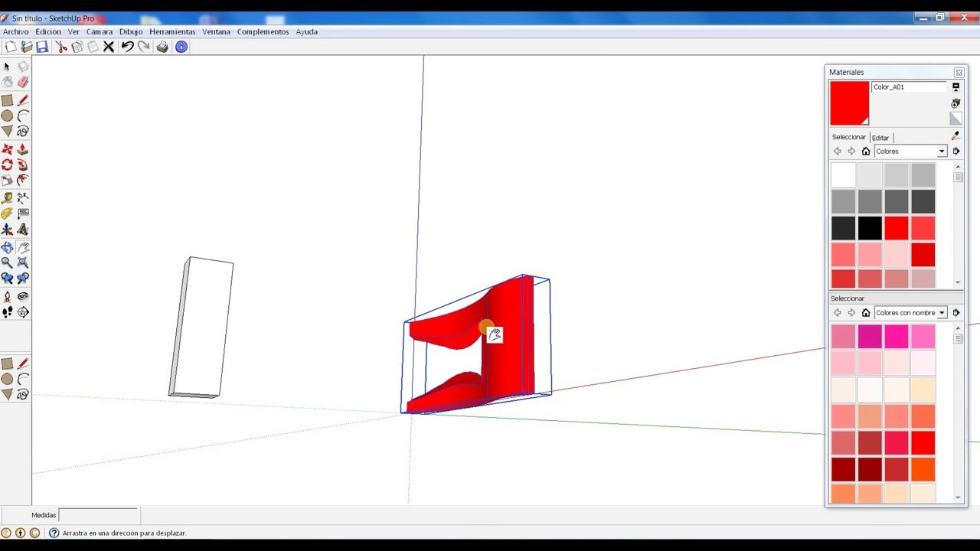Select the Orbit tool
Viewport: 980px width, 551px height.
[x=7, y=247]
